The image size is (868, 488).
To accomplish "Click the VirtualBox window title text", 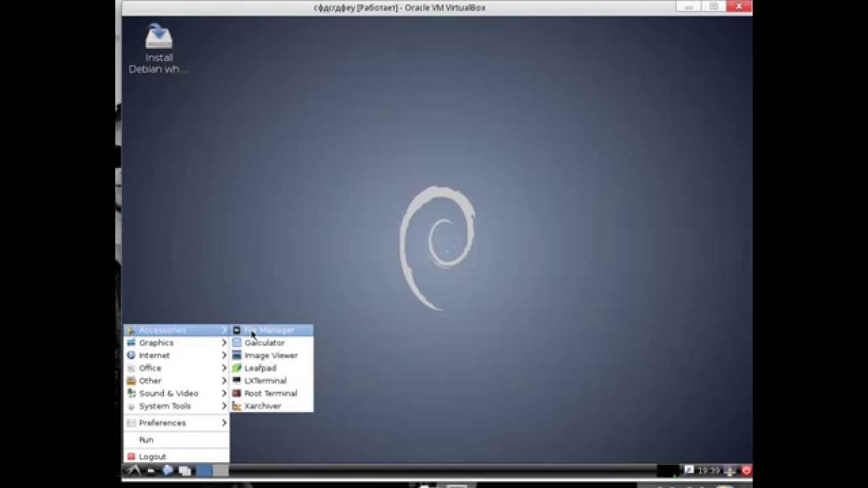I will [399, 7].
